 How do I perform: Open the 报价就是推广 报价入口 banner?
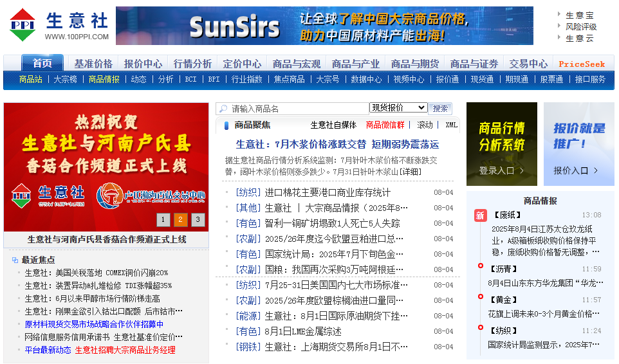[578, 144]
